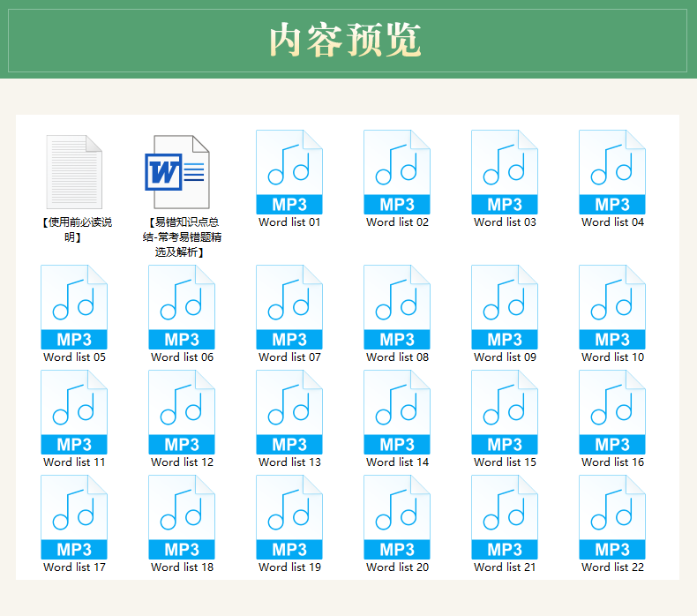Select the MP3 icon for Word list 07
Image resolution: width=697 pixels, height=616 pixels.
click(289, 307)
